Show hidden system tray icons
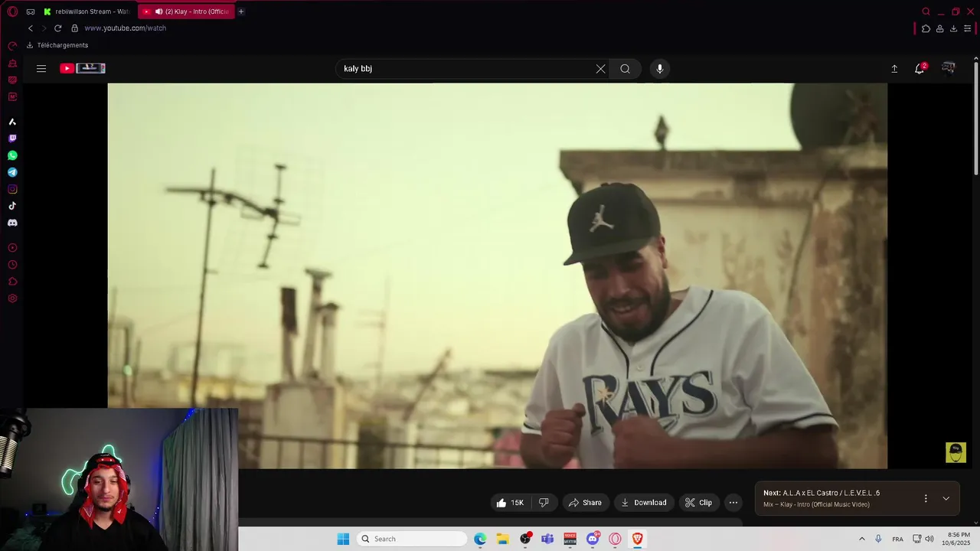The height and width of the screenshot is (551, 980). tap(862, 539)
